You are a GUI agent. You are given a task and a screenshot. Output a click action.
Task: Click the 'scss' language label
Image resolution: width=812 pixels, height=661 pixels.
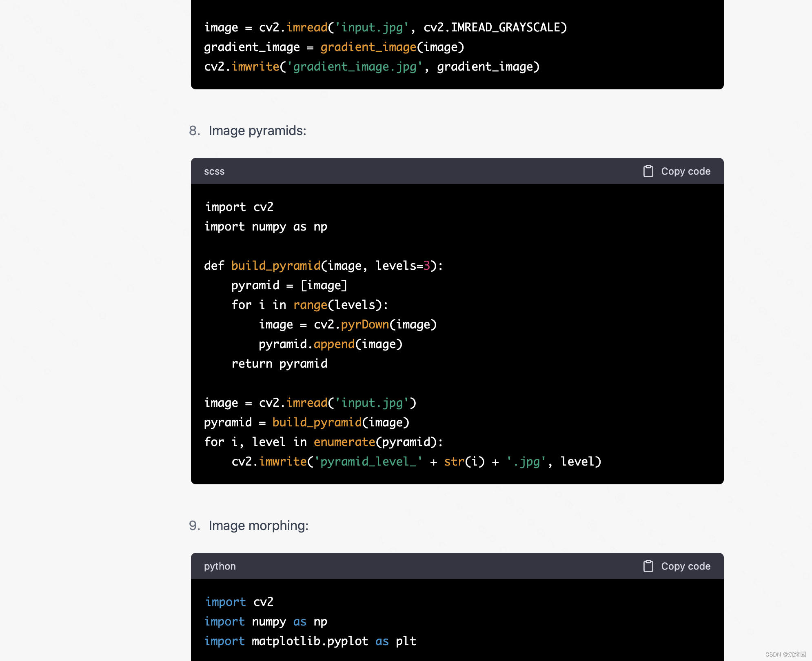coord(214,171)
